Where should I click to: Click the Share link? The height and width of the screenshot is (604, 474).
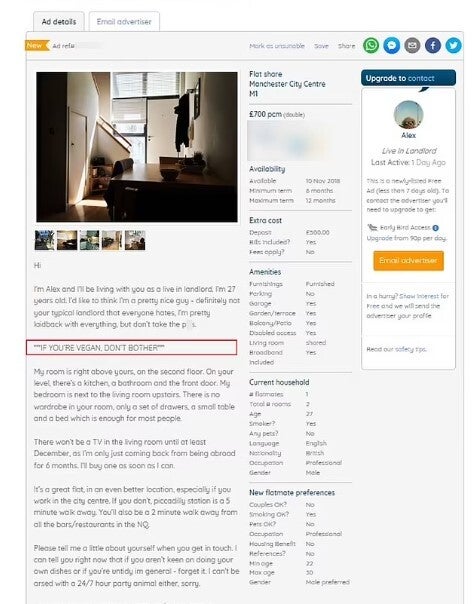point(347,46)
